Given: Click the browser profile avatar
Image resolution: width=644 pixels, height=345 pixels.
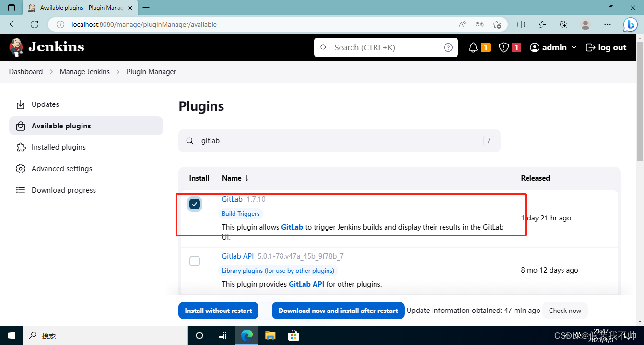Looking at the screenshot, I should click(x=585, y=24).
